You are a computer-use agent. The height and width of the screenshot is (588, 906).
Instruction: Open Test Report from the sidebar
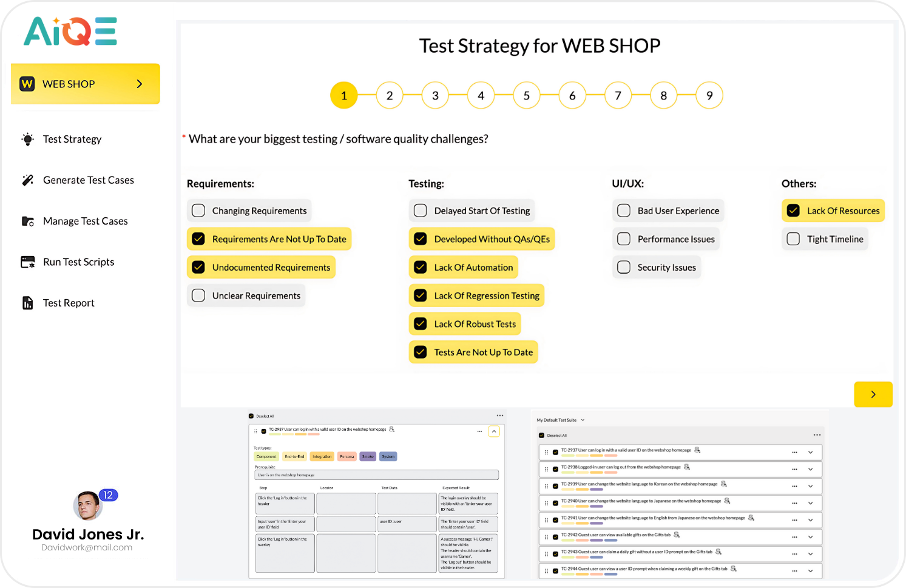tap(69, 303)
